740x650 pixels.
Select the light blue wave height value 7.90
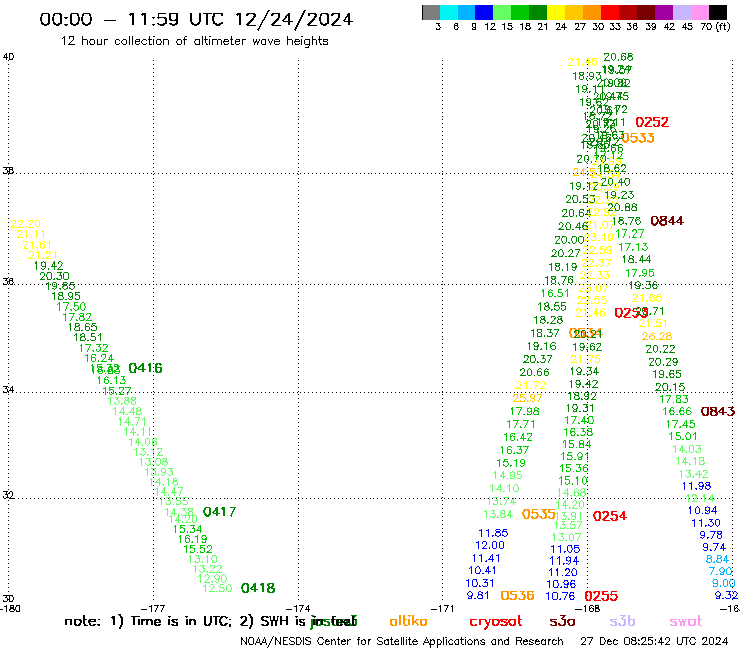[x=721, y=571]
